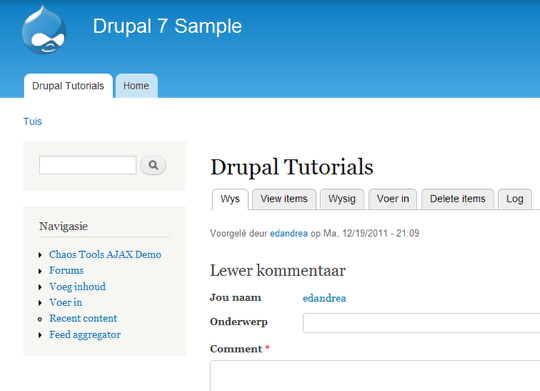Expand the Voer in sidebar arrow

(40, 303)
